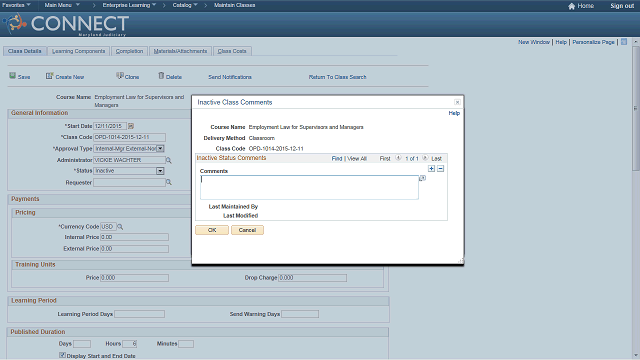This screenshot has width=640, height=360.
Task: Click OK in the Inactive Class Comments dialog
Action: (x=212, y=230)
